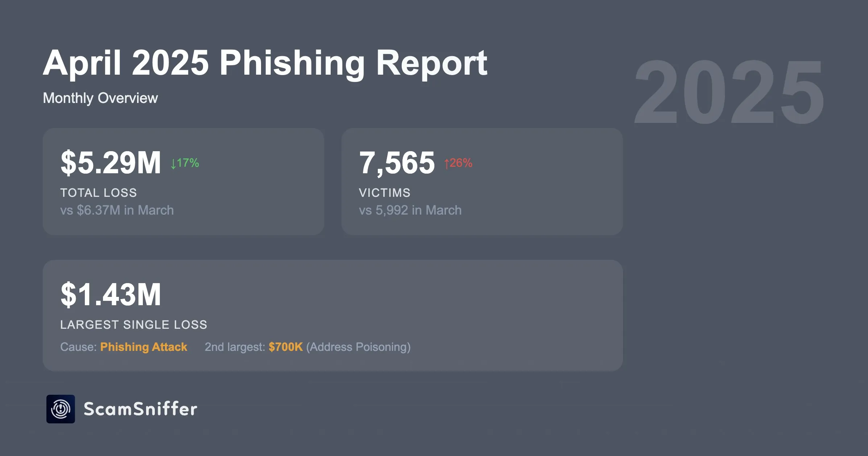Click the vs 5,992 in March text
The width and height of the screenshot is (868, 456).
coord(410,210)
